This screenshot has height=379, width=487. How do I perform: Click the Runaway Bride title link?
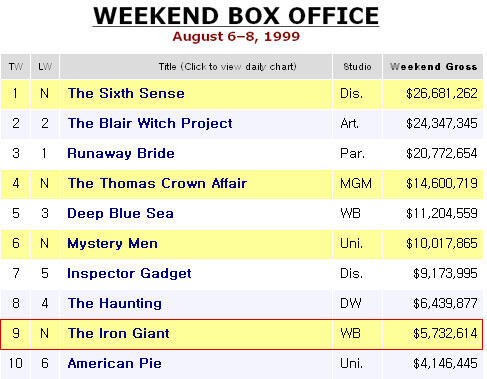click(x=121, y=153)
